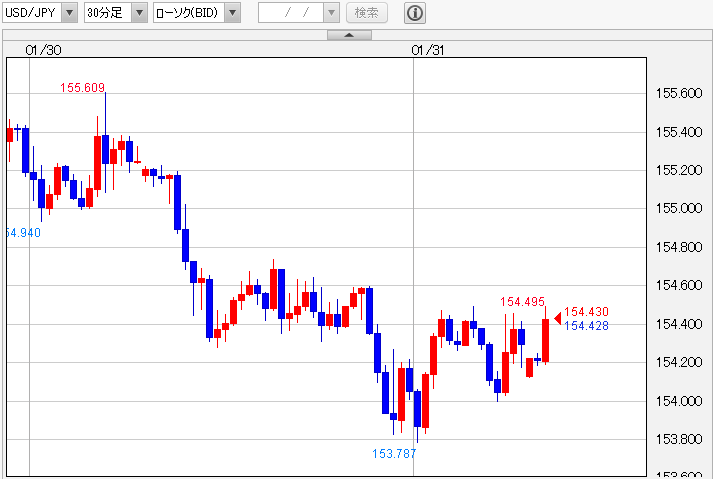The width and height of the screenshot is (713, 479).
Task: Click the 155.600 axis value
Action: pos(679,93)
